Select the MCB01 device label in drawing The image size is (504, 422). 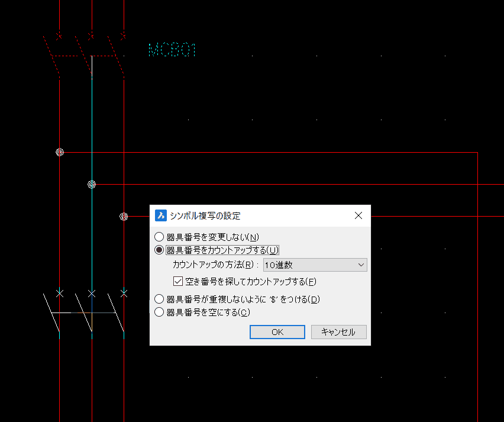172,50
